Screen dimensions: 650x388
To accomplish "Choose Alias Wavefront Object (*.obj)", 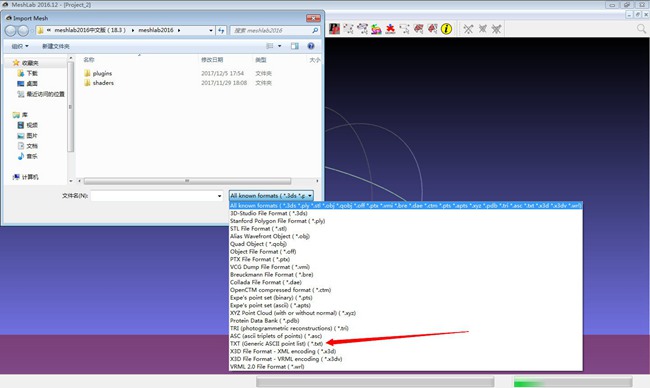I will [406, 236].
